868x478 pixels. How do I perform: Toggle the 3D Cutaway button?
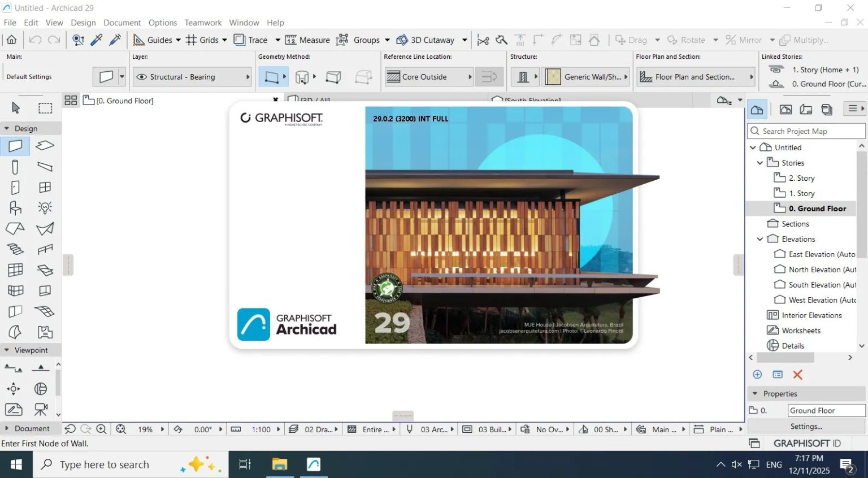(x=426, y=40)
